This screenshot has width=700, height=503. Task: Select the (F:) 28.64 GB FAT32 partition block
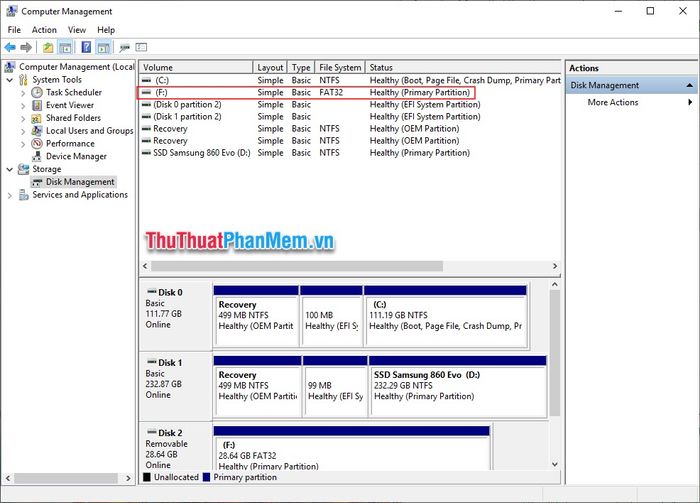point(351,448)
